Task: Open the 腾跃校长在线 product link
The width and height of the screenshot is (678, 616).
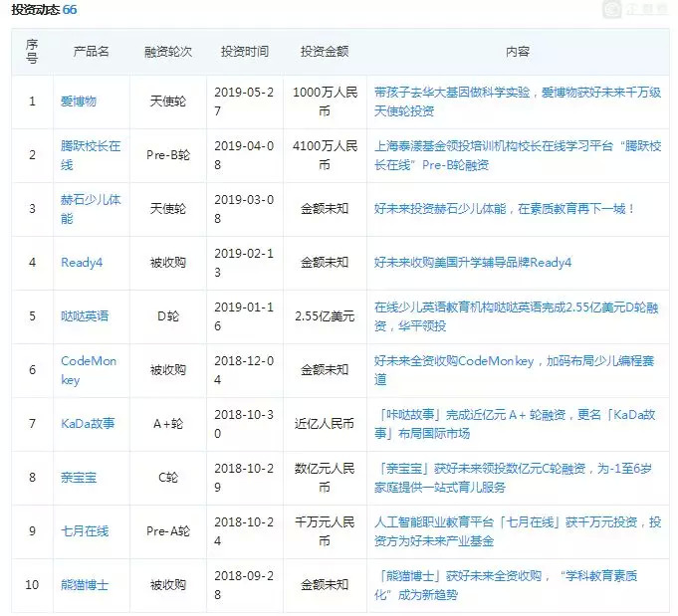Action: [91, 155]
